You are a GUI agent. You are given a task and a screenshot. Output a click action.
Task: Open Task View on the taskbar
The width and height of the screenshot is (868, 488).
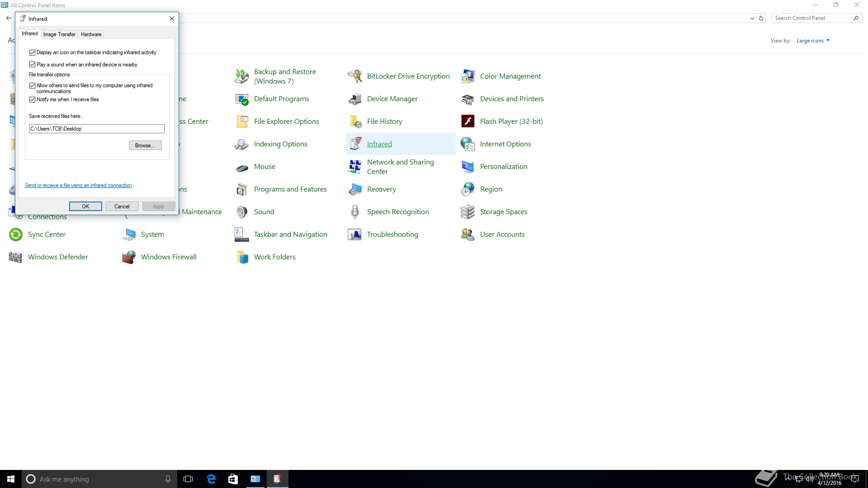[x=188, y=479]
